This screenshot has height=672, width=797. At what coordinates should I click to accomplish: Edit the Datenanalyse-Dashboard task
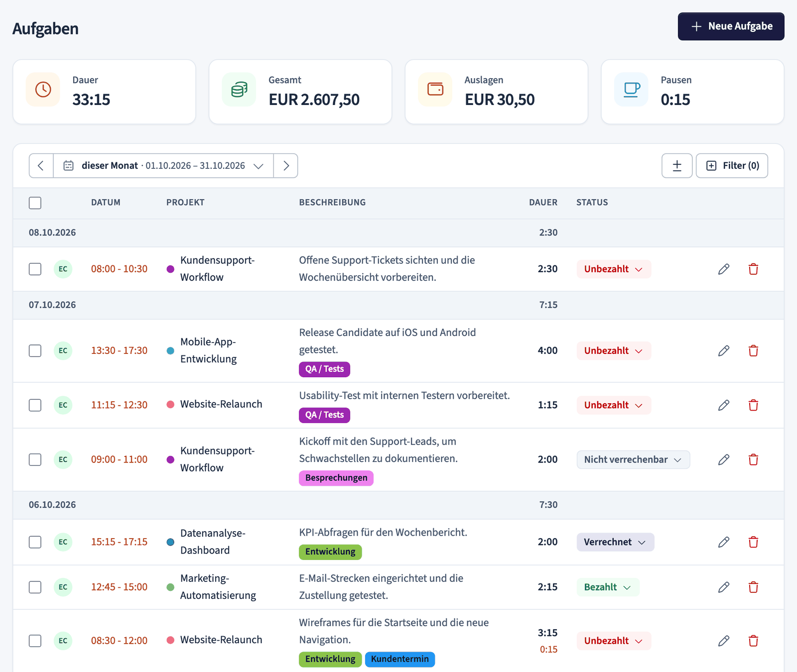(724, 542)
